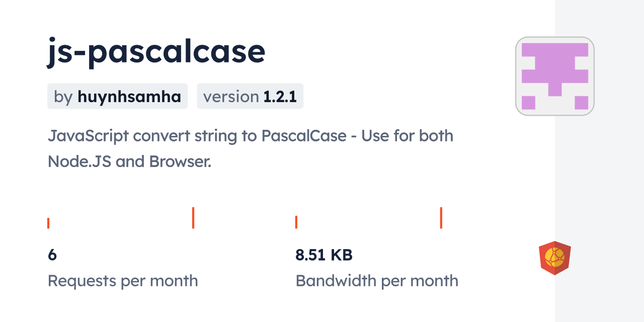644x322 pixels.
Task: Click the 'Bandwidth per month' label
Action: [x=377, y=281]
